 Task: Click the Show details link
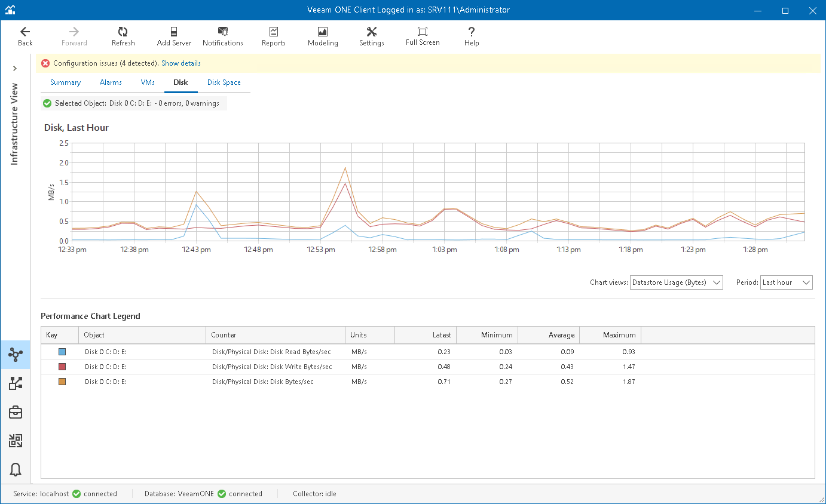coord(181,63)
